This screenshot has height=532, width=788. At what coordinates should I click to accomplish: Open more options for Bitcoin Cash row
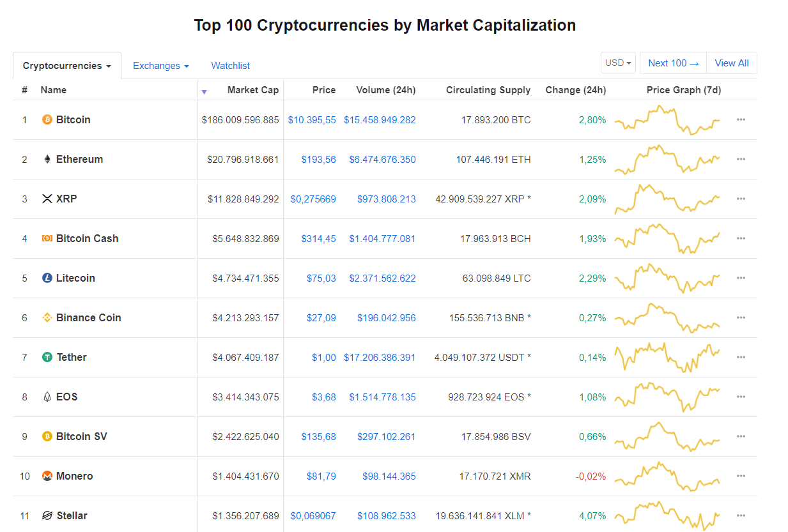[741, 238]
